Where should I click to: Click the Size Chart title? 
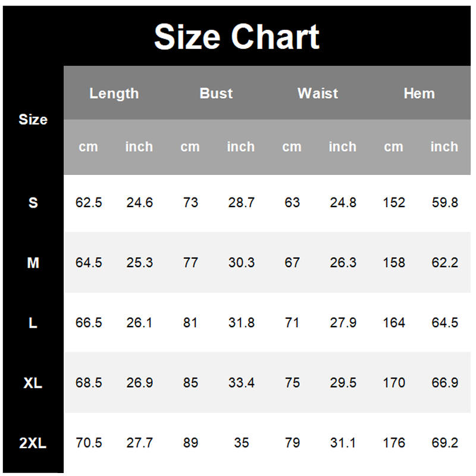(237, 37)
